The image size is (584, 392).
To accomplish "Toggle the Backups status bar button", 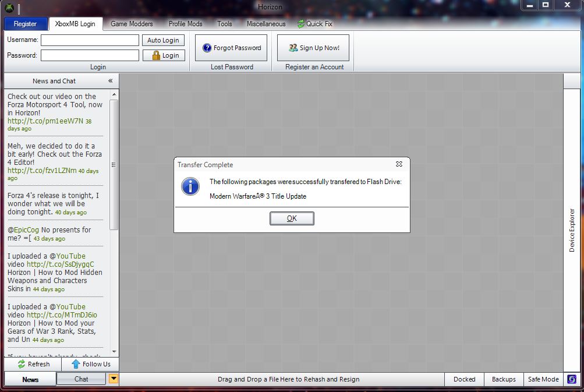I will click(x=504, y=379).
